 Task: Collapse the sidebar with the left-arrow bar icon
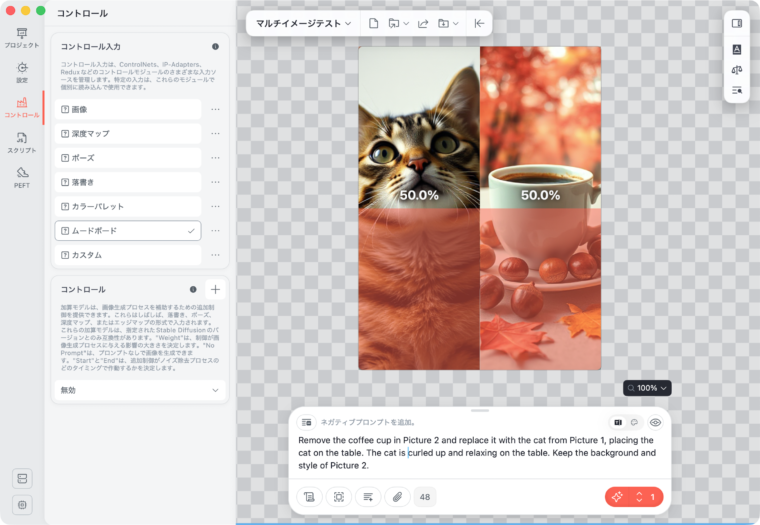479,23
